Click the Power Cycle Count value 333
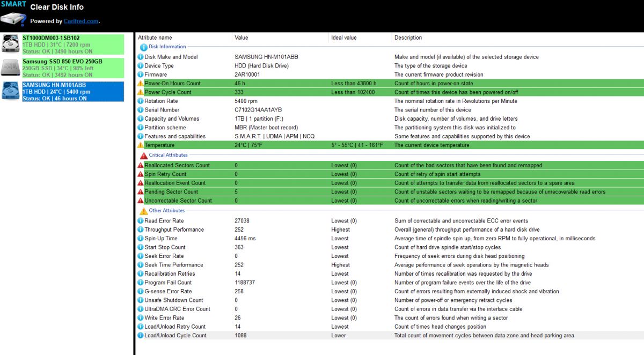 point(239,92)
